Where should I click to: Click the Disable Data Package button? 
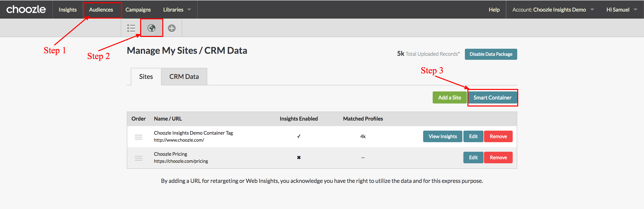coord(491,54)
